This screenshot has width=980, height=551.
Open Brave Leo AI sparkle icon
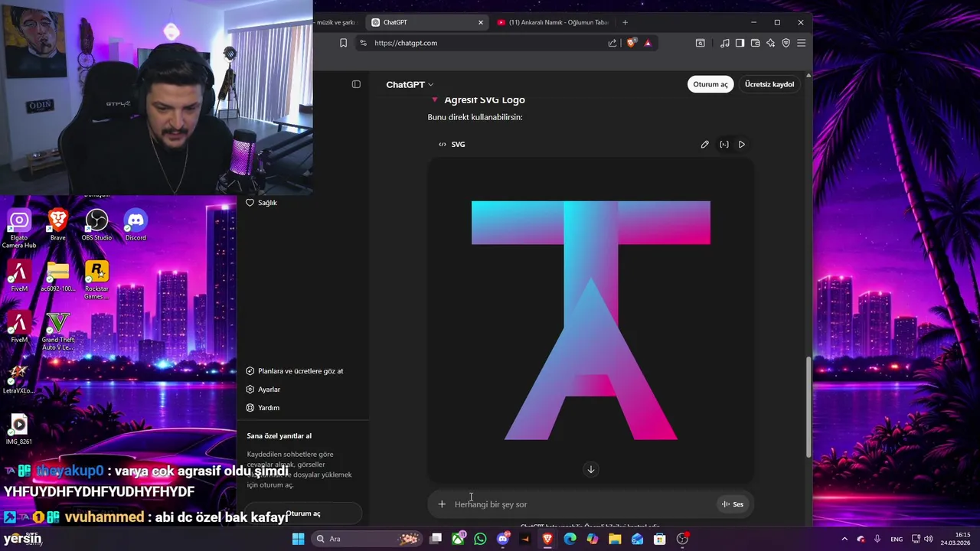(x=770, y=43)
